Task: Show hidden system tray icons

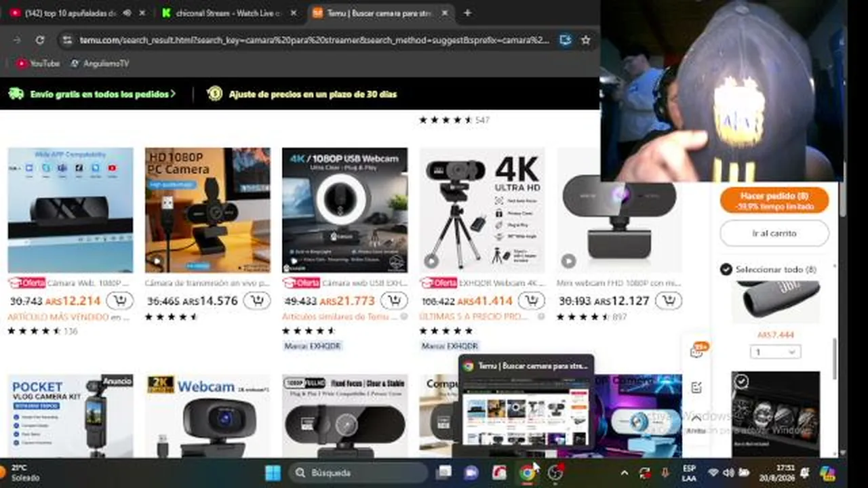Action: pyautogui.click(x=625, y=472)
